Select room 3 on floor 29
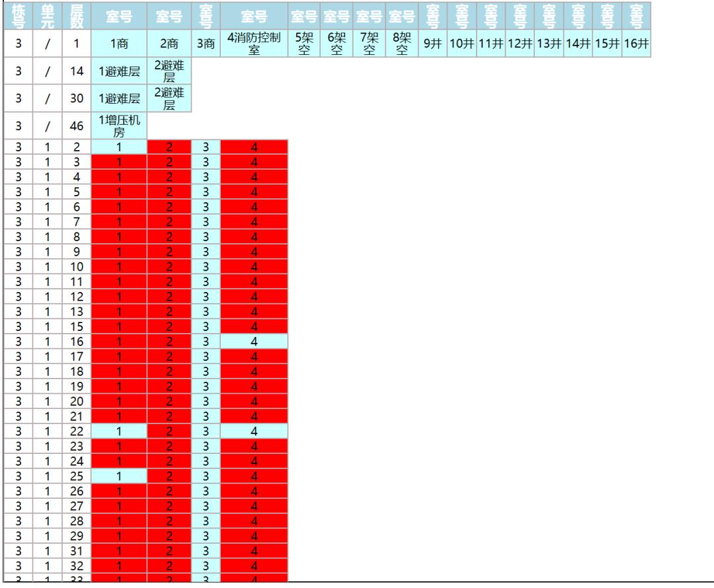Image resolution: width=714 pixels, height=588 pixels. point(206,536)
